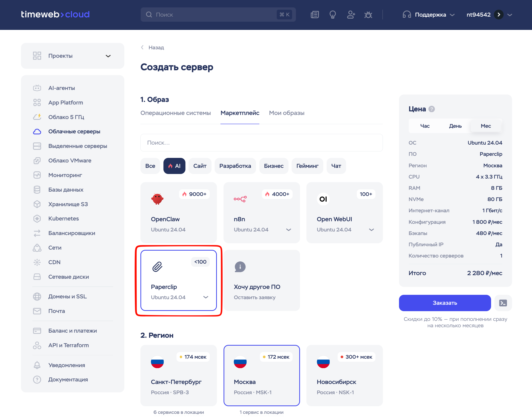Click the price help question mark icon
The height and width of the screenshot is (420, 532).
pyautogui.click(x=431, y=109)
